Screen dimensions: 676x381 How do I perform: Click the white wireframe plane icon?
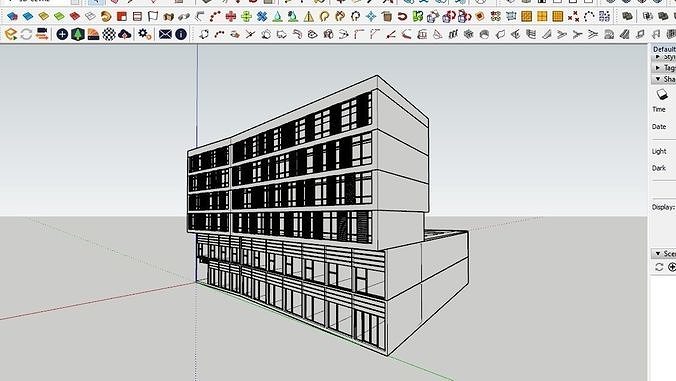90,16
